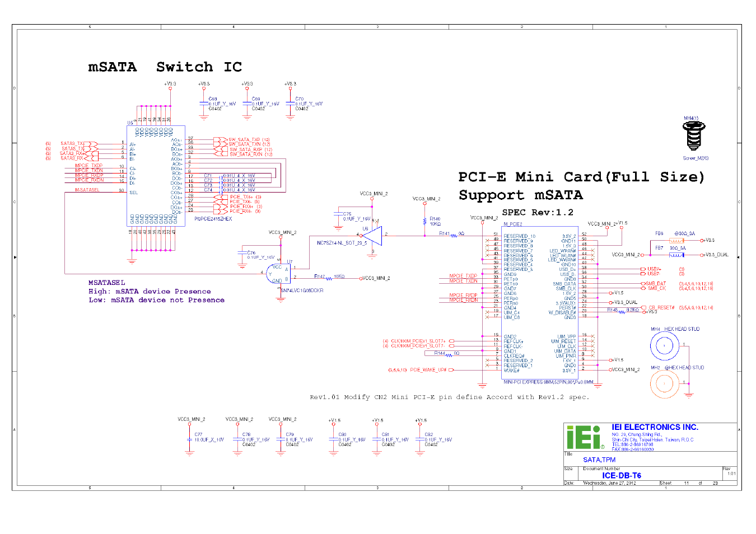Click "IEI ELECTRONICS INC." in title block
The image size is (756, 534).
(655, 428)
